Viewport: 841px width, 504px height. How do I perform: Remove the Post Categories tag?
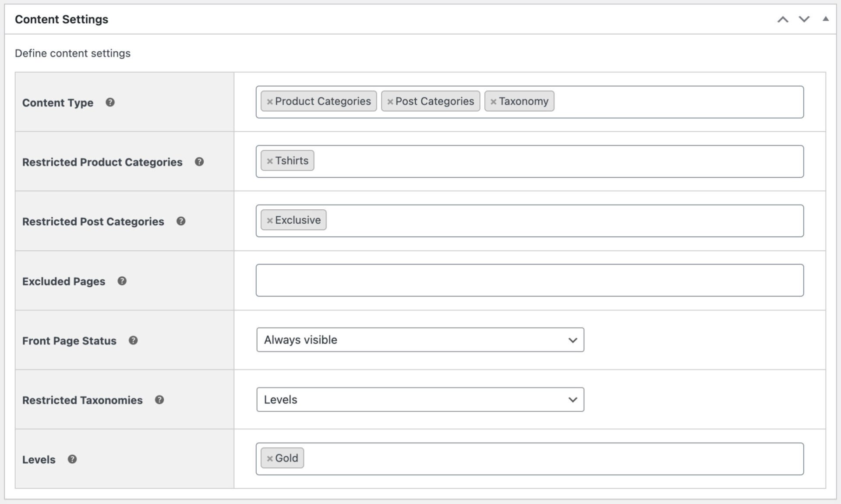point(390,101)
